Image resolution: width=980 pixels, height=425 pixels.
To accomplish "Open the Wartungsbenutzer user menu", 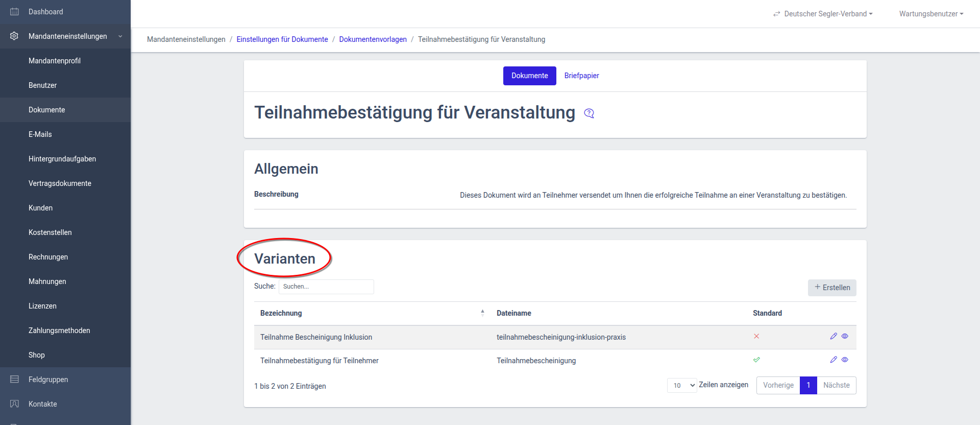I will pos(931,14).
